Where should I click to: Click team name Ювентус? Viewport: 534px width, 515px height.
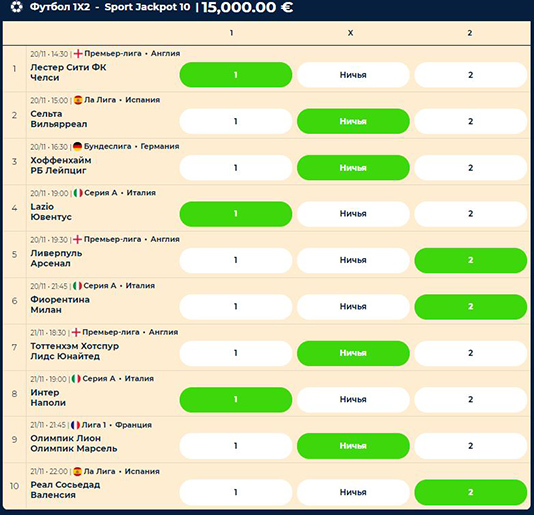[x=51, y=217]
